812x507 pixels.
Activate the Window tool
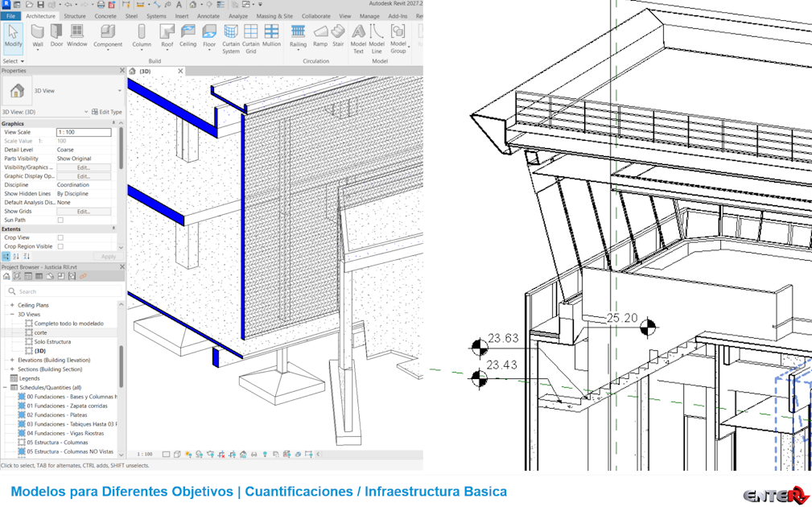coord(76,35)
